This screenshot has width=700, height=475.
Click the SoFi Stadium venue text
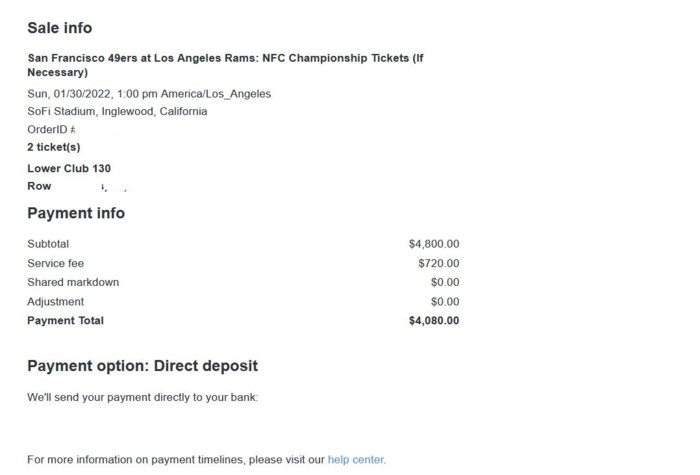(x=117, y=112)
